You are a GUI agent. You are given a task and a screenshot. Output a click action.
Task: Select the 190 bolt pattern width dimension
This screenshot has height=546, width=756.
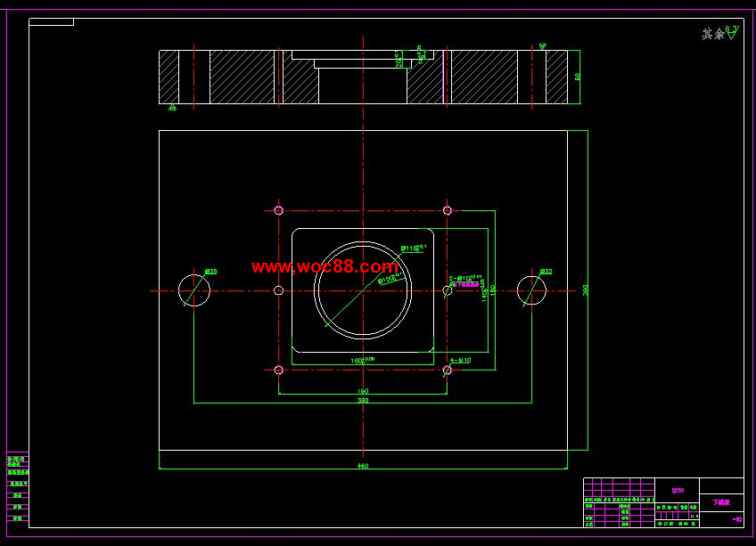click(363, 391)
